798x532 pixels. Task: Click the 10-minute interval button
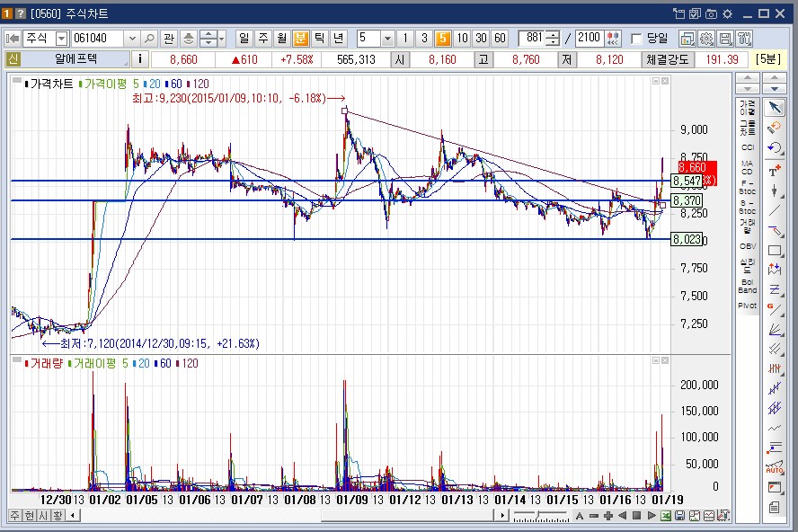[x=462, y=38]
